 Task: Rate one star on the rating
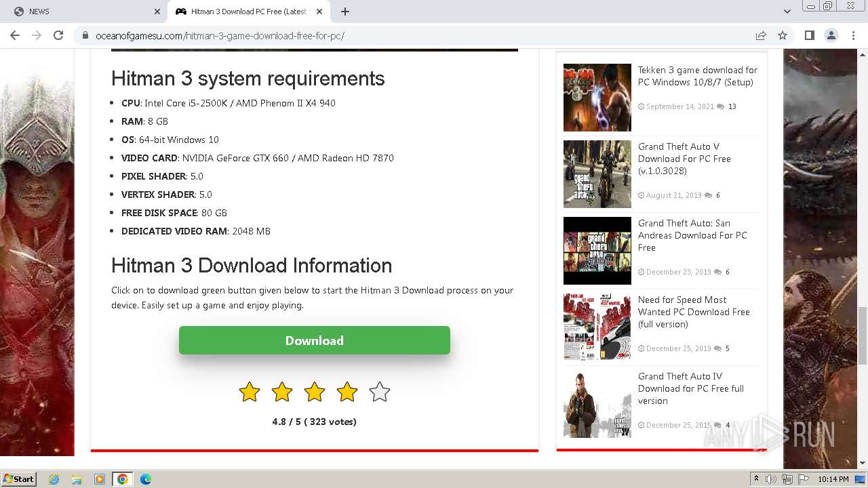point(250,392)
